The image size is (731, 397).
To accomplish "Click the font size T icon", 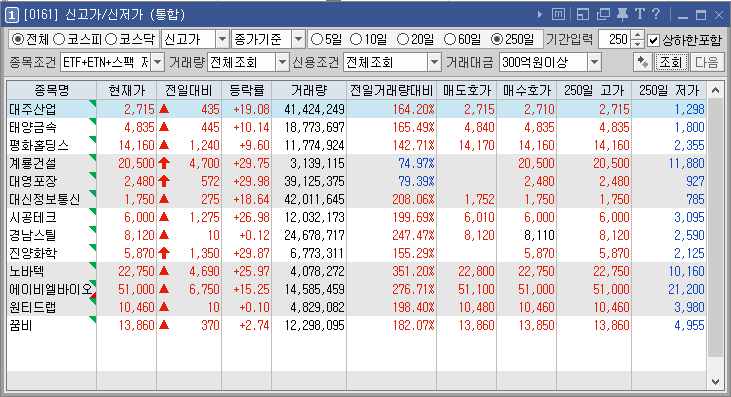I will click(x=640, y=14).
